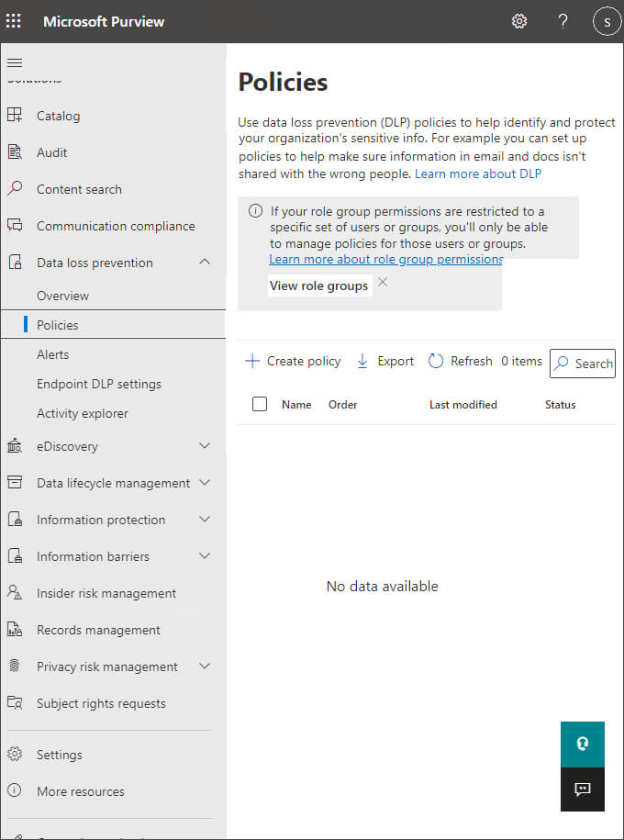Click the eDiscovery icon in sidebar
The image size is (624, 840).
(x=15, y=446)
